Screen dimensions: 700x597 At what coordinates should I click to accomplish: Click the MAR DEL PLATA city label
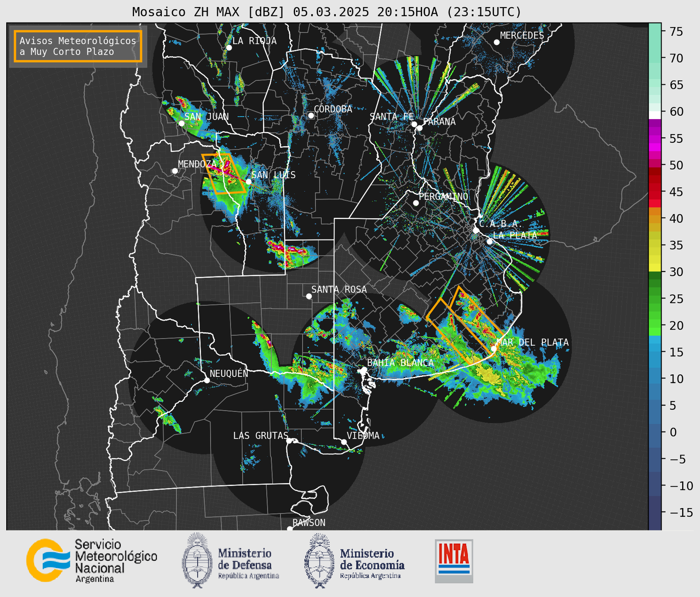coord(532,343)
